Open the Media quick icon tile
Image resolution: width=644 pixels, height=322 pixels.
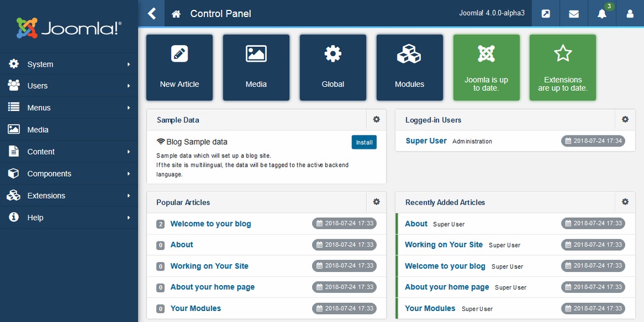point(256,68)
